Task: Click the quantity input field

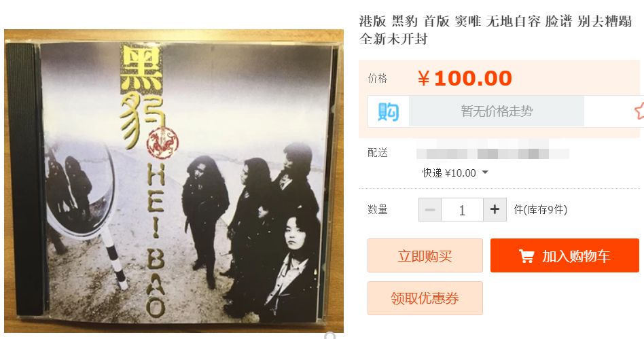Action: 462,209
